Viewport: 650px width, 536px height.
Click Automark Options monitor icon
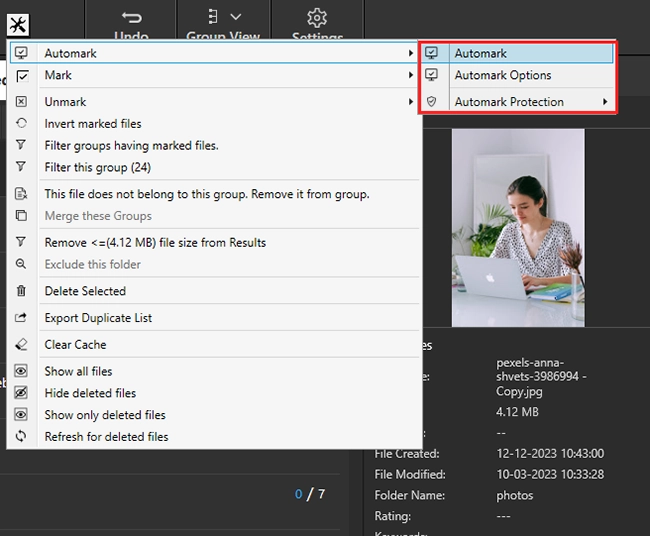point(432,75)
